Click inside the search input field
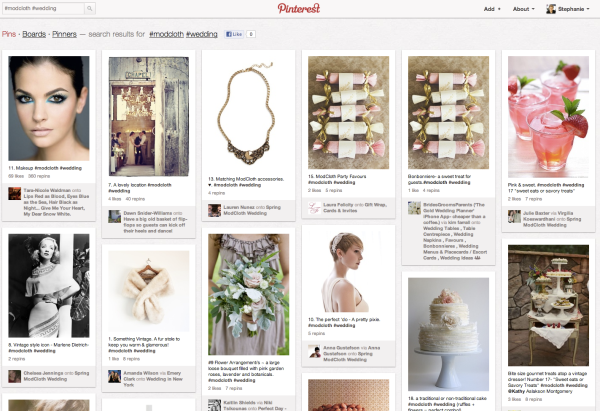The width and height of the screenshot is (600, 411). [x=43, y=8]
